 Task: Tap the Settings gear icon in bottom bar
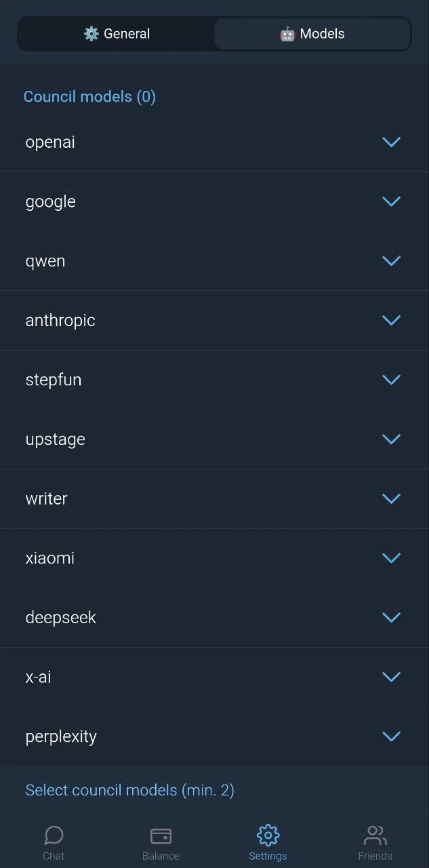[268, 835]
